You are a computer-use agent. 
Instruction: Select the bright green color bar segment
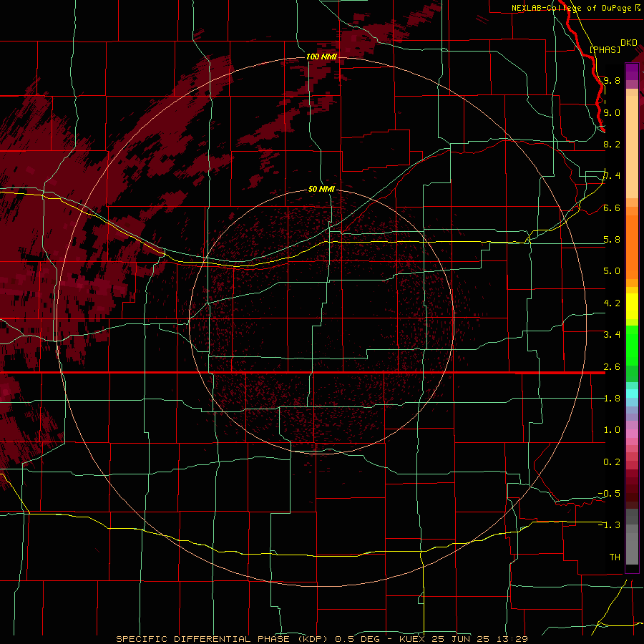[632, 346]
